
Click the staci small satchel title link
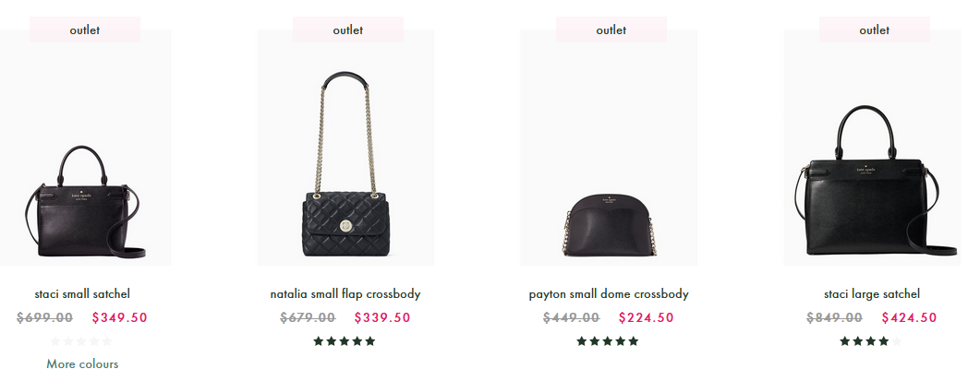[x=82, y=293]
